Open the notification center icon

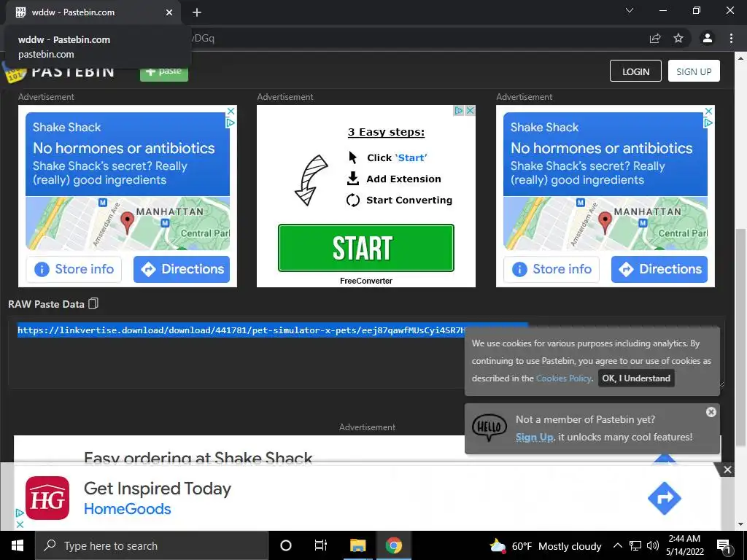[x=723, y=545]
